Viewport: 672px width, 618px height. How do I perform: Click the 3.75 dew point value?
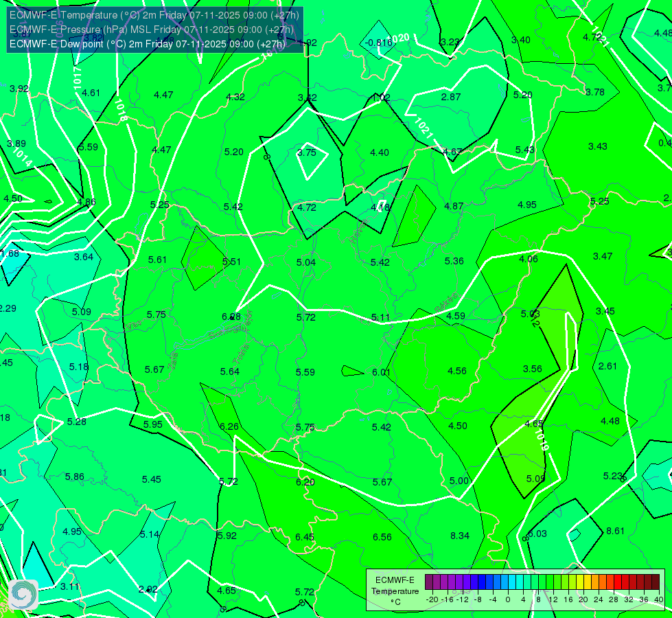click(307, 152)
